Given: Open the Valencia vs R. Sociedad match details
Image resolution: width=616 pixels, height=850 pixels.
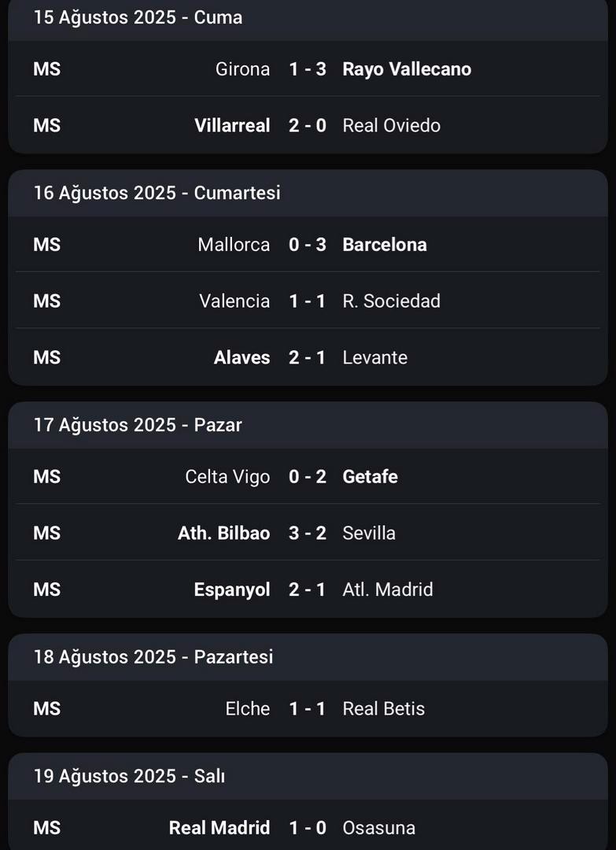Looking at the screenshot, I should pos(308,301).
